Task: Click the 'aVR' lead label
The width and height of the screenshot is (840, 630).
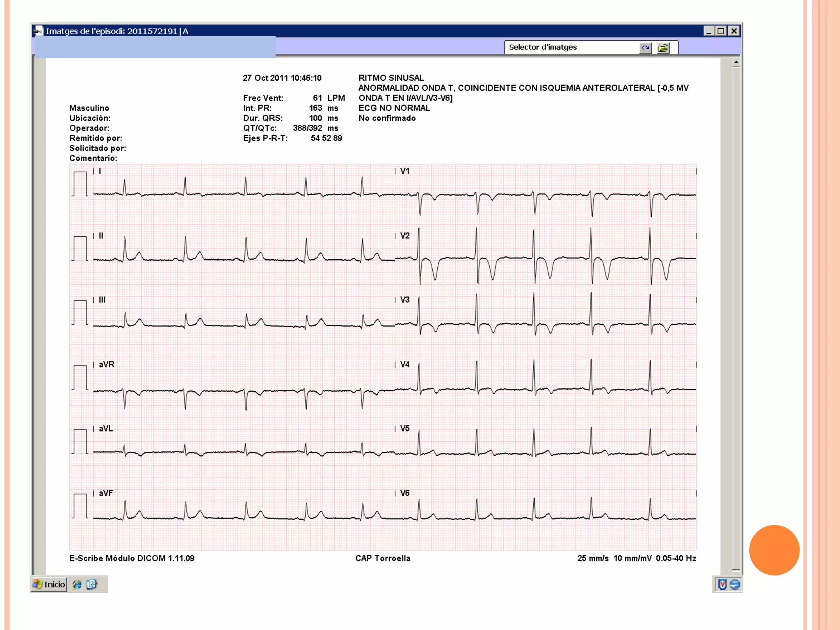Action: point(107,364)
